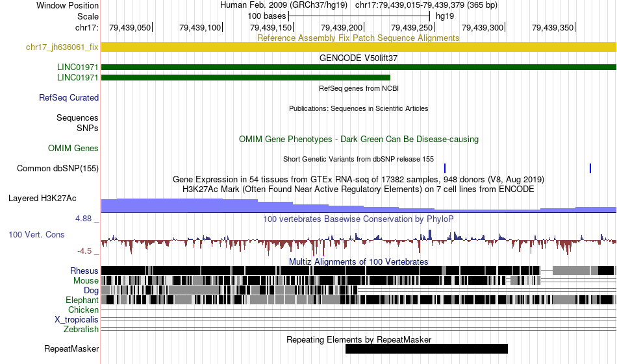Click the H3K27Ac Mark ENCODE track title
The height and width of the screenshot is (364, 617).
(x=359, y=189)
